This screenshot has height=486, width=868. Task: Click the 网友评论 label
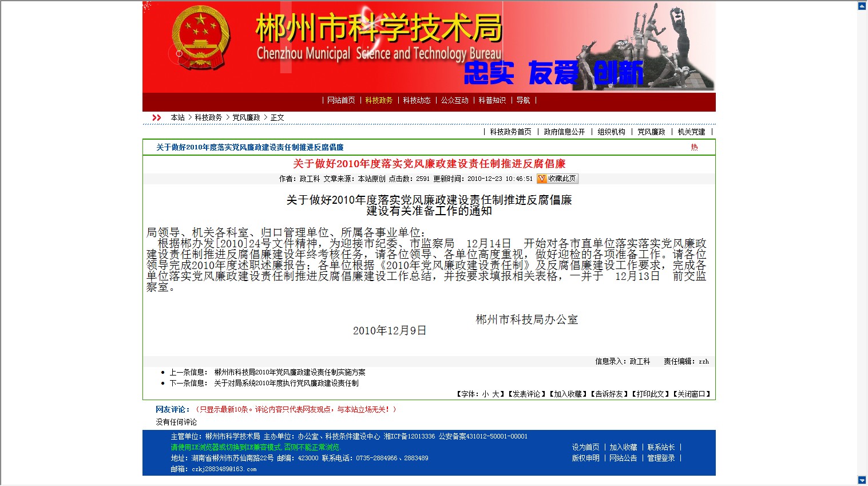point(173,409)
